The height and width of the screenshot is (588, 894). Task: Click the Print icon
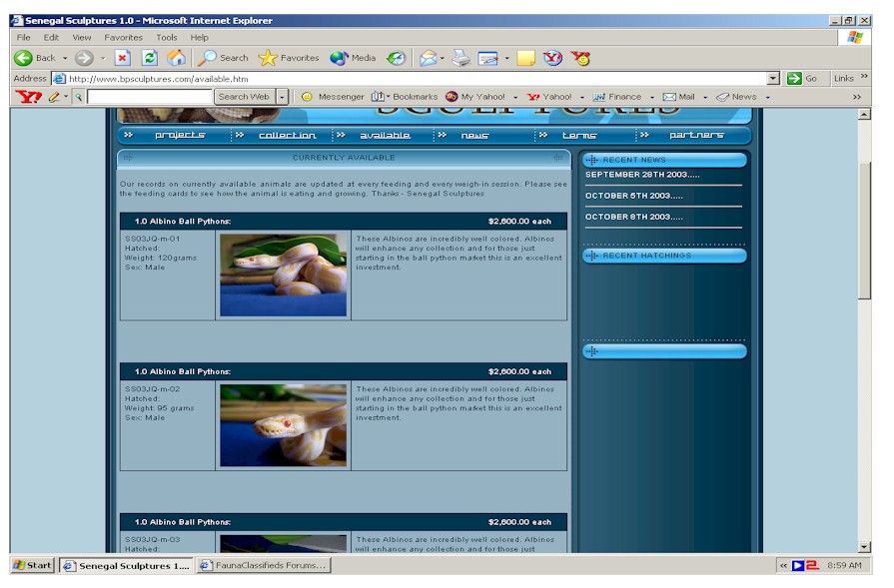(x=460, y=58)
